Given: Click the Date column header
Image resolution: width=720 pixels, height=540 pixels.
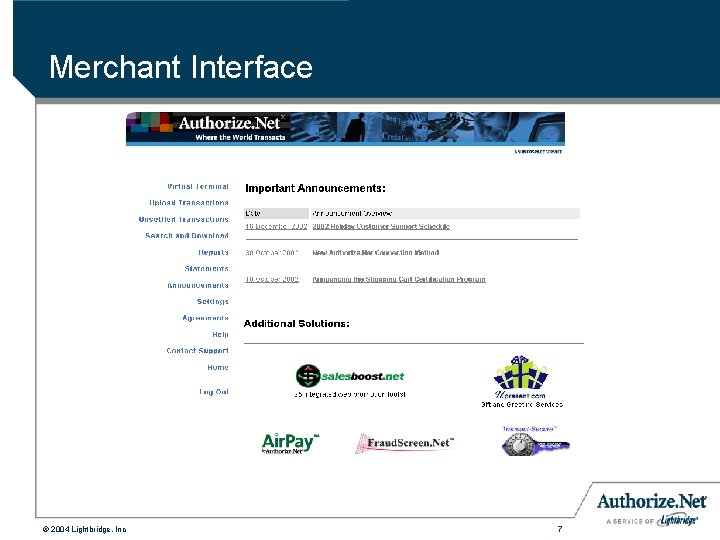Looking at the screenshot, I should tap(276, 213).
